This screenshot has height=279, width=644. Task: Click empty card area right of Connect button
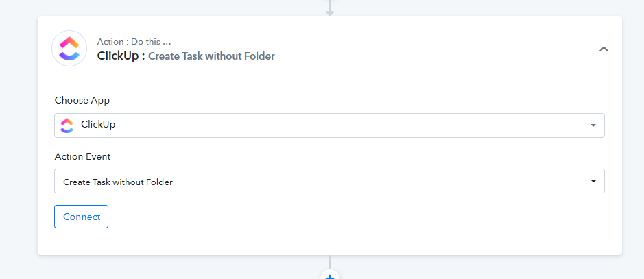343,217
